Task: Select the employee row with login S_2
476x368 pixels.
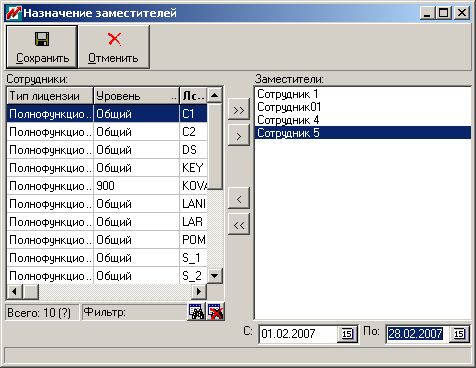Action: 107,276
